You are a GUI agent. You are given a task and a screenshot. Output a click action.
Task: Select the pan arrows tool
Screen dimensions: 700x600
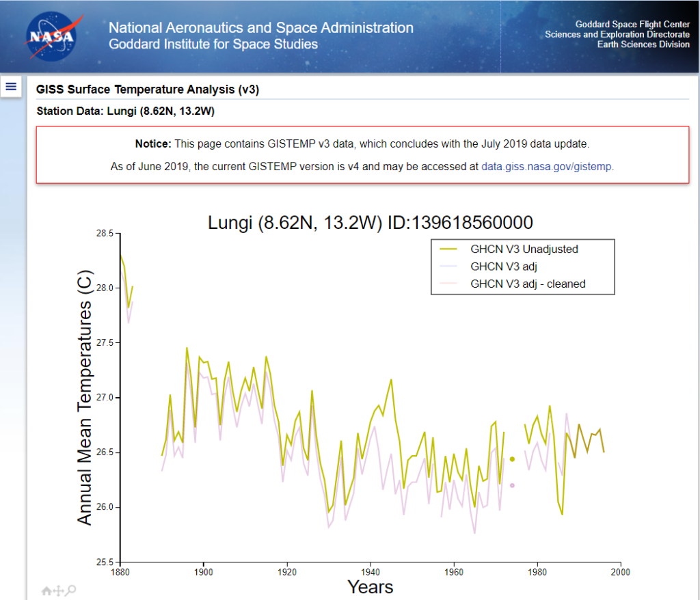59,590
